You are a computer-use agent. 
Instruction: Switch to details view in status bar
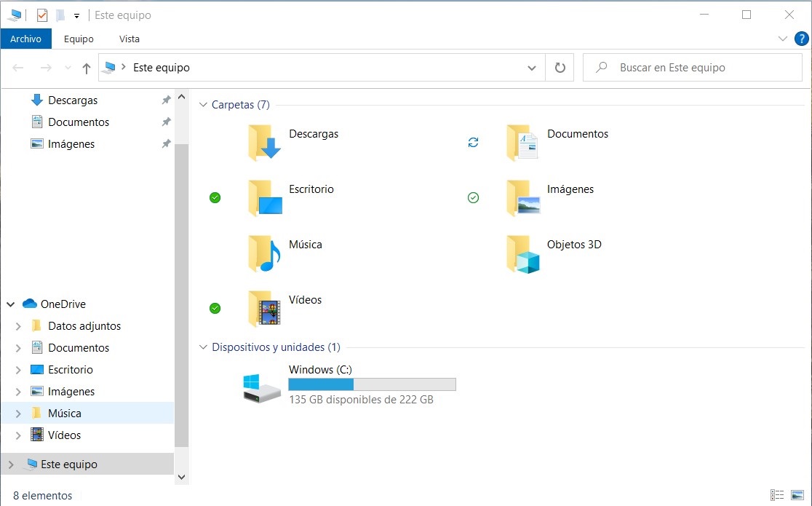pos(777,495)
